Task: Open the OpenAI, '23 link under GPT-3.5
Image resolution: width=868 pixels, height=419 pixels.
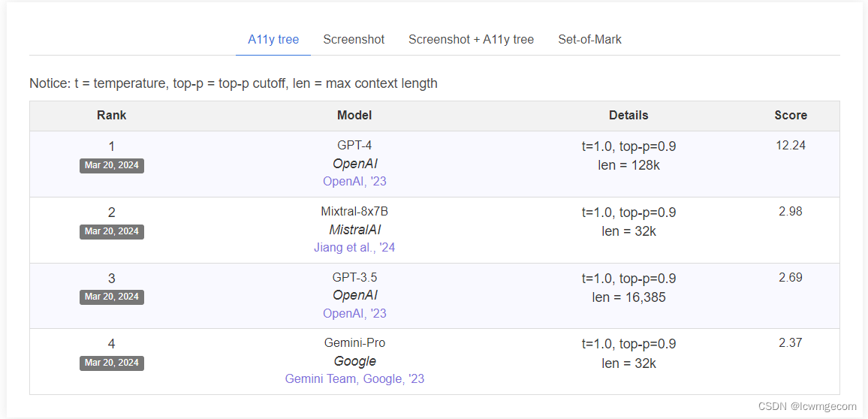Action: click(355, 313)
